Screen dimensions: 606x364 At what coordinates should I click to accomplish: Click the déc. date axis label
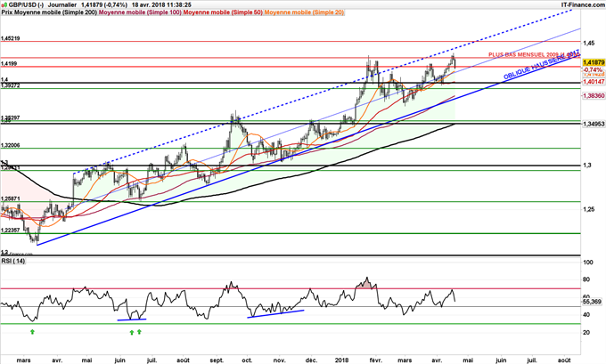[x=312, y=360]
